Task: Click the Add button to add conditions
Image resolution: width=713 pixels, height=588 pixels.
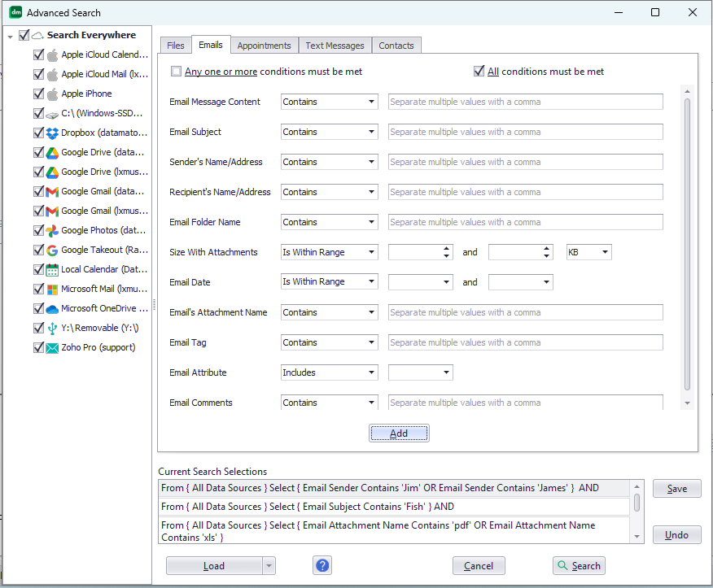Action: 399,433
